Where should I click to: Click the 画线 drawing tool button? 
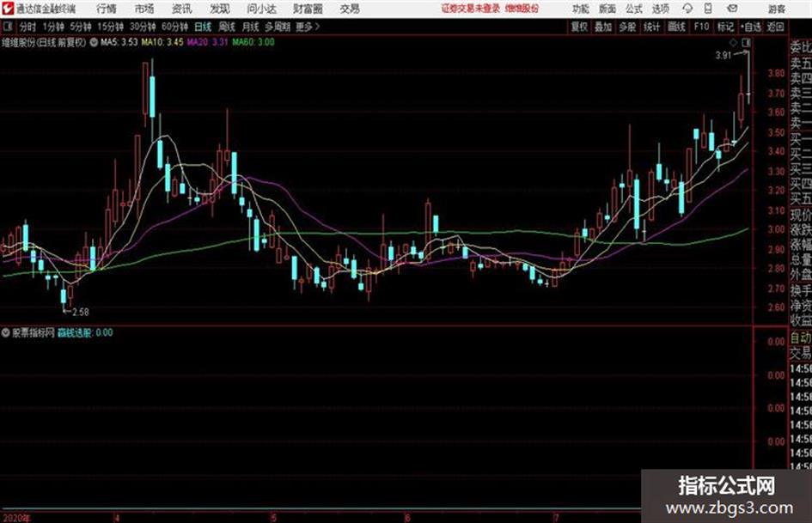point(676,27)
